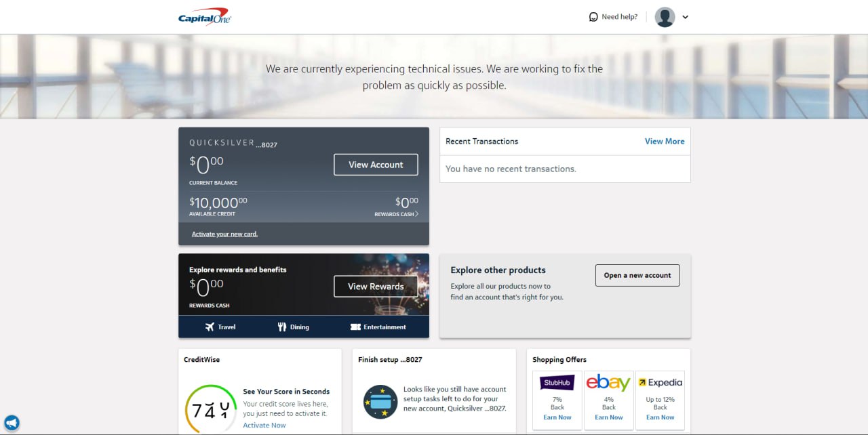Click Earn Now under eBay offer

coord(609,417)
